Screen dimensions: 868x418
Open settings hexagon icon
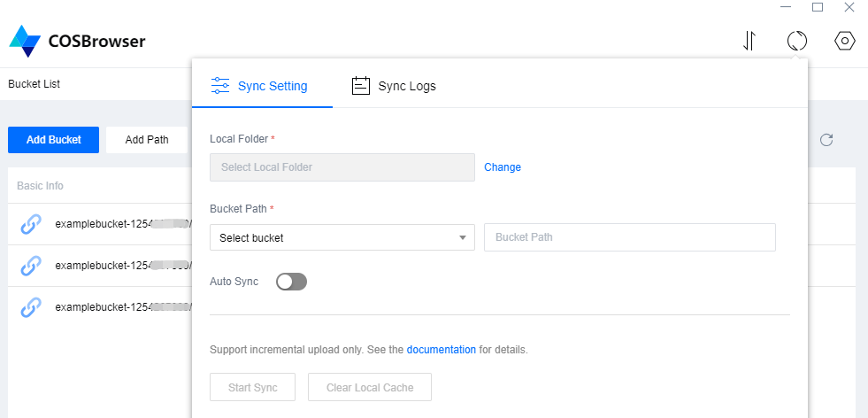click(845, 41)
